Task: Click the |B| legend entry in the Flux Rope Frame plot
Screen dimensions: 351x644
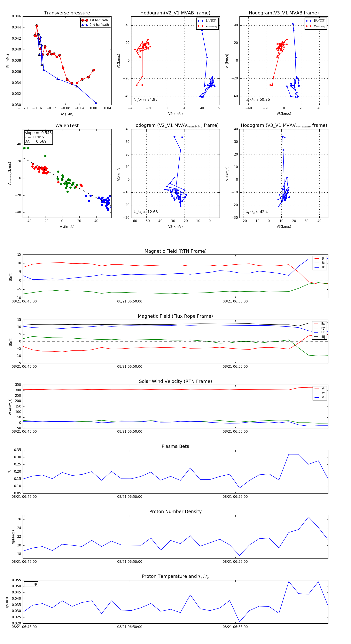Action: 320,337
